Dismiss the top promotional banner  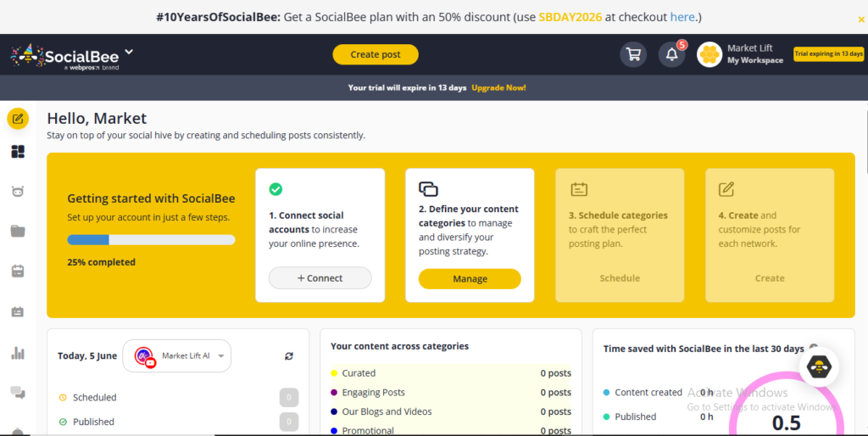861,20
